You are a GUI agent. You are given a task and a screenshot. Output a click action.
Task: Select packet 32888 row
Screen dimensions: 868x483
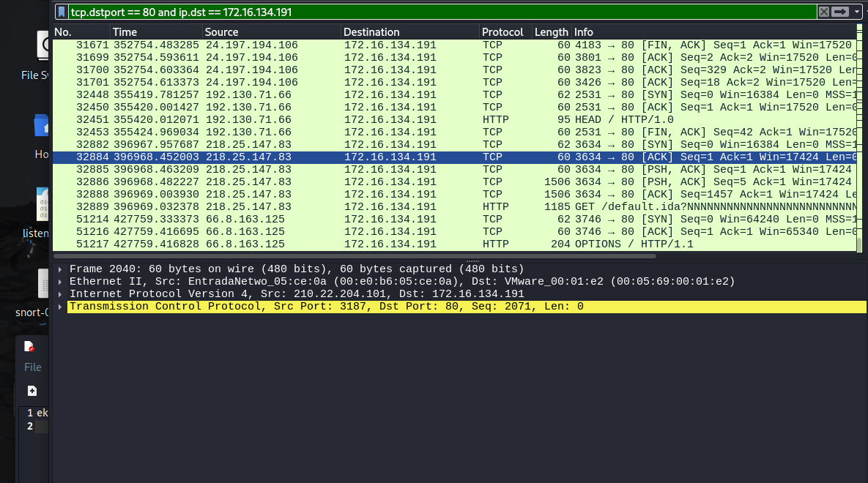[x=454, y=194]
